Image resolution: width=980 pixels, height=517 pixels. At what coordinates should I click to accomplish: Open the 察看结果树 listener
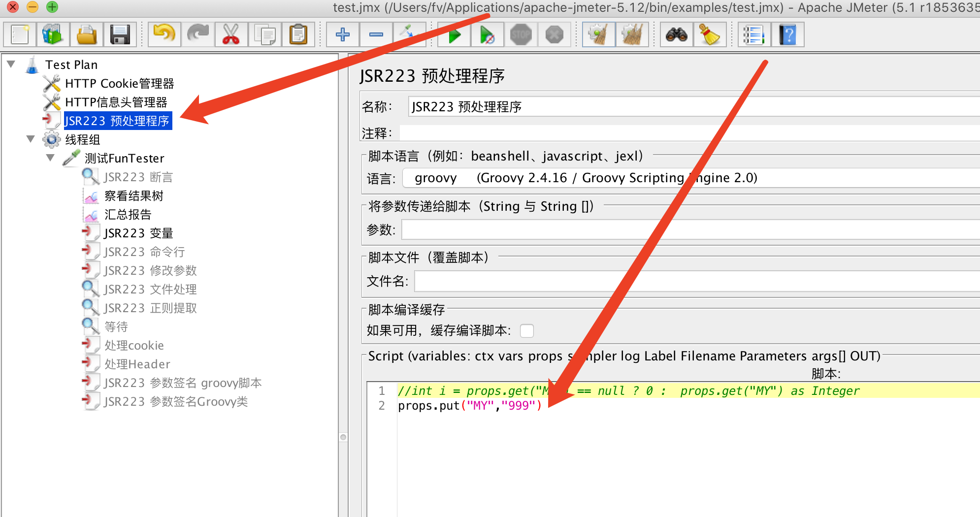tap(134, 196)
